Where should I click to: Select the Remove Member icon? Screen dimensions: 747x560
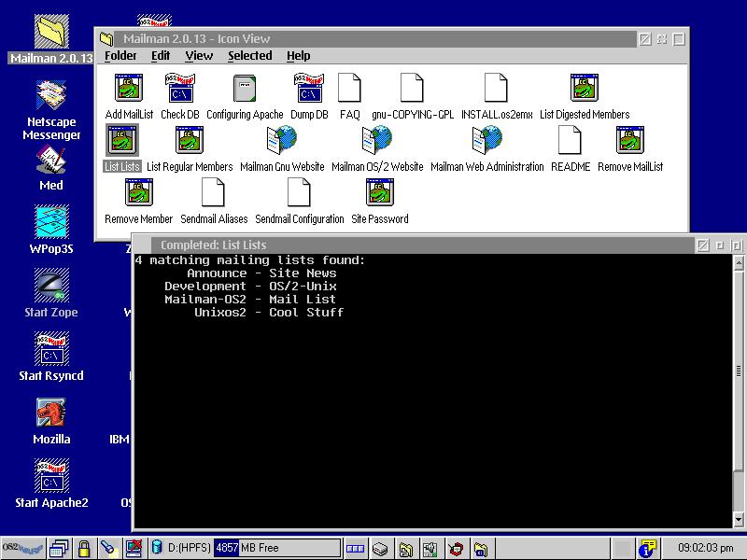pos(138,192)
